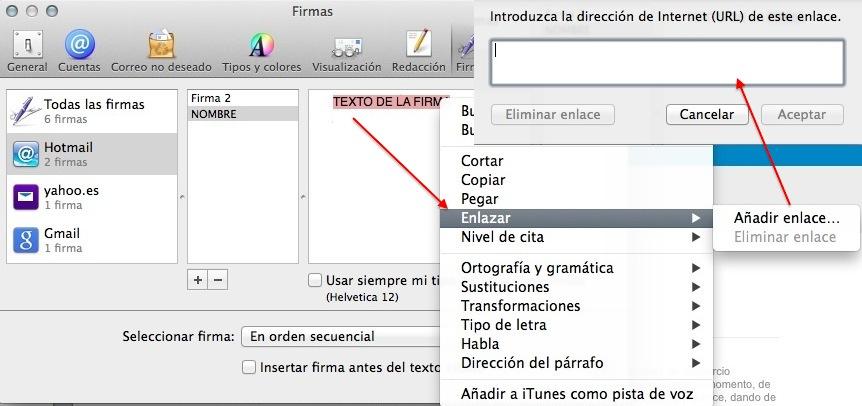Click the Visualización toolbar icon

click(x=346, y=48)
